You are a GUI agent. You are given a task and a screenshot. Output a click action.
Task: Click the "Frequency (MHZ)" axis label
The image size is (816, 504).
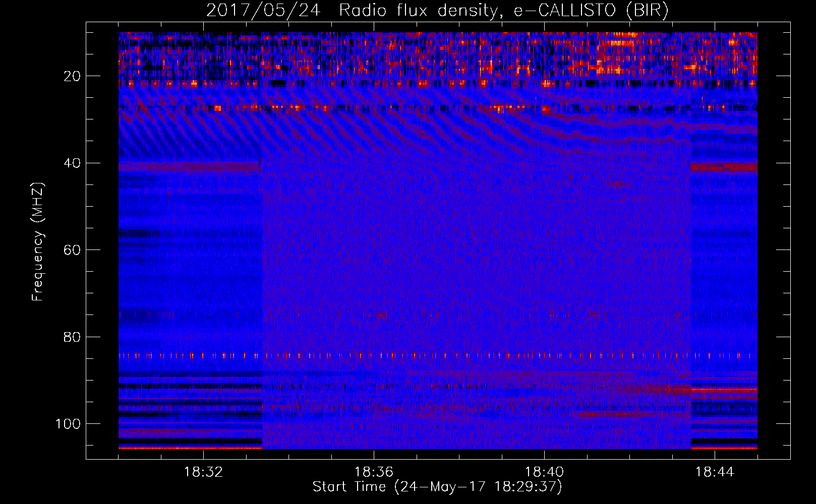pyautogui.click(x=38, y=242)
